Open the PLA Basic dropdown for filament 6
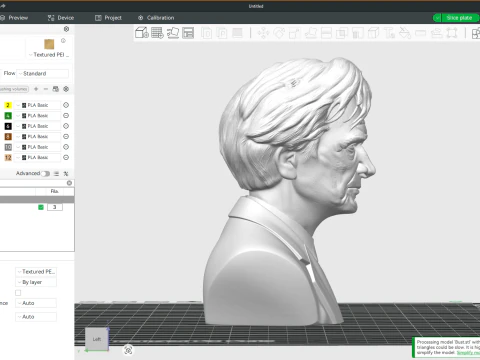The height and width of the screenshot is (360, 480). click(38, 126)
